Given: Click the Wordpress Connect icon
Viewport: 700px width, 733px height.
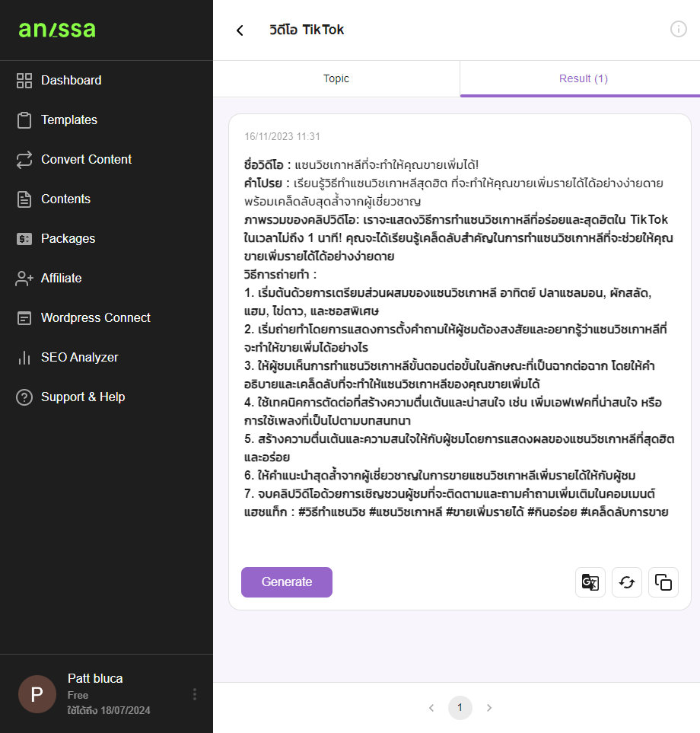Looking at the screenshot, I should click(24, 318).
